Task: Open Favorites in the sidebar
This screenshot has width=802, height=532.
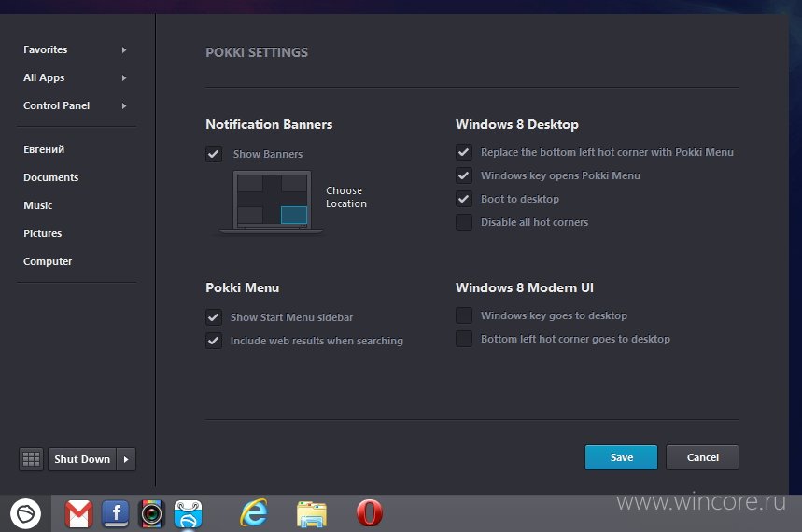Action: (x=46, y=49)
